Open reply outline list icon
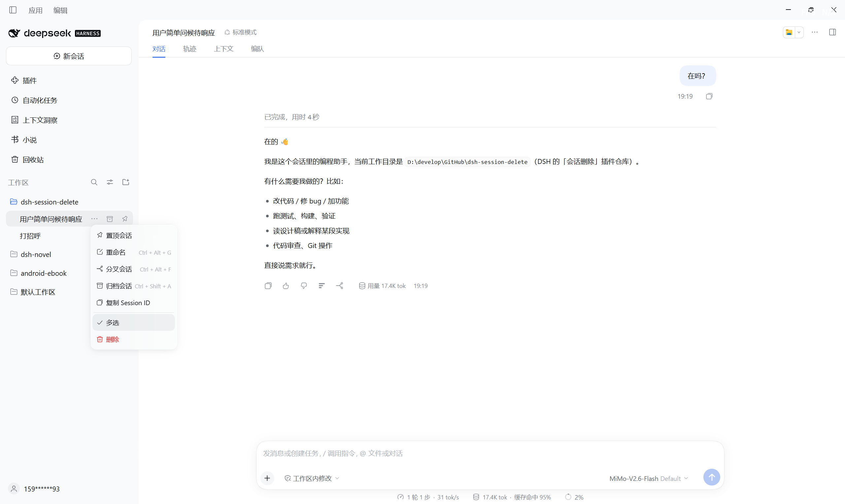Screen dimensions: 845x504 click(321, 286)
